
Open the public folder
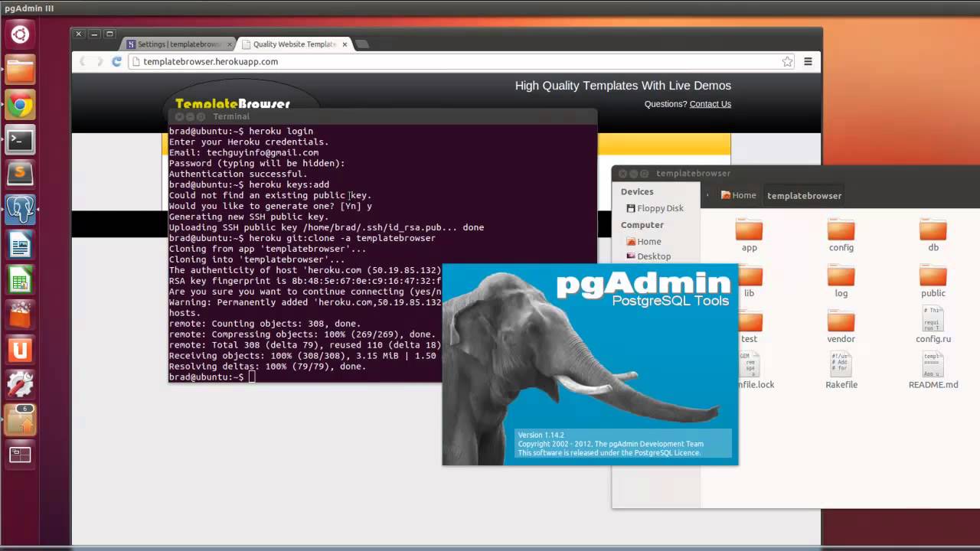coord(933,281)
